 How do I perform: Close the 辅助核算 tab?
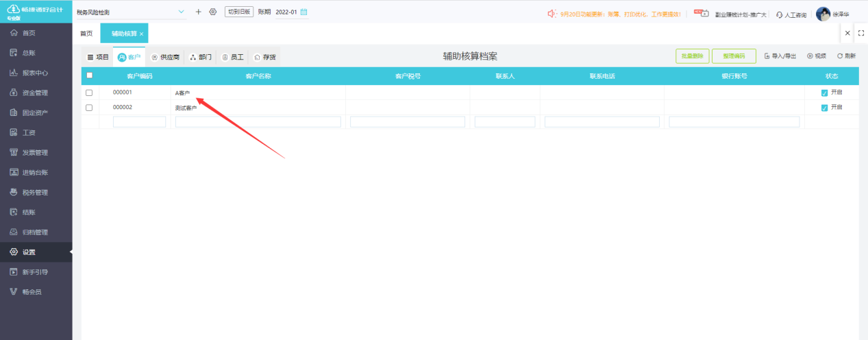(141, 34)
